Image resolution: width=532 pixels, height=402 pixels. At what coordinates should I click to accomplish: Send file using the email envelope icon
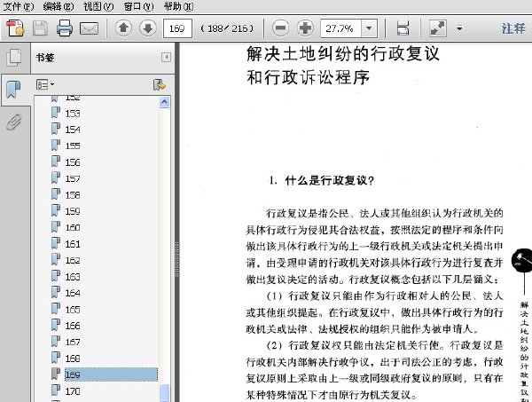coord(89,28)
